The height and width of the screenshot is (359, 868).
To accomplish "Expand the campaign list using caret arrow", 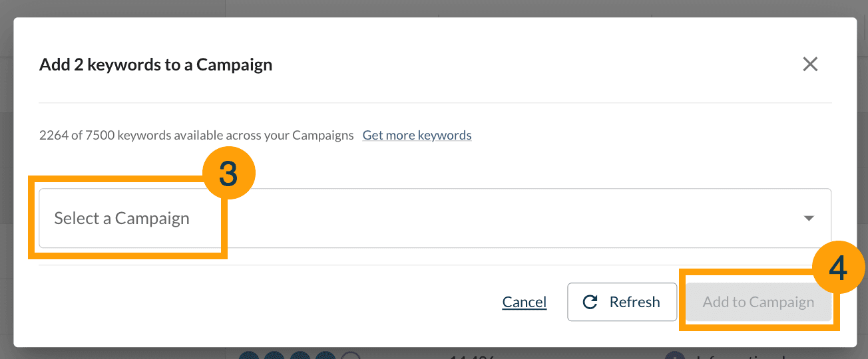I will 809,219.
